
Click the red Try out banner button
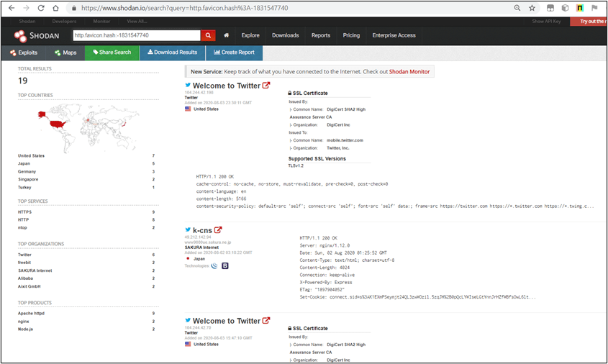[x=589, y=22]
